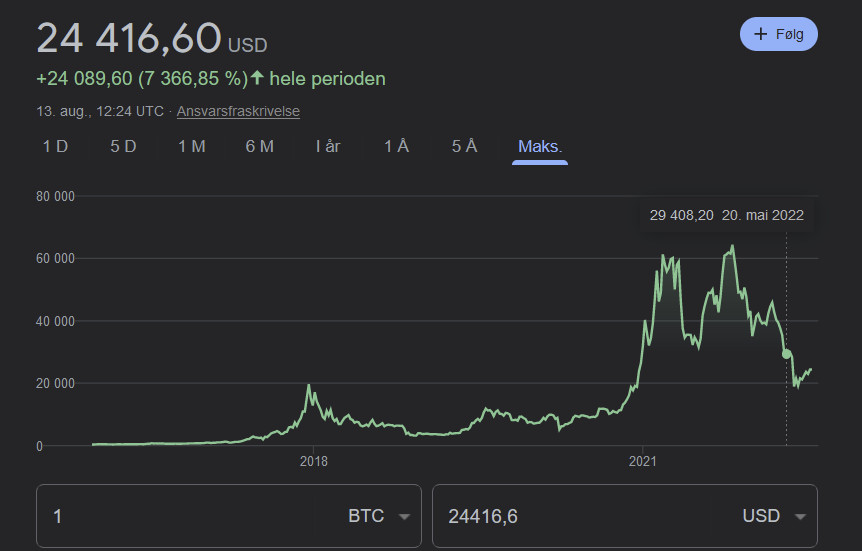This screenshot has height=551, width=862.
Task: Click the 29 408,20 tooltip value
Action: 682,215
